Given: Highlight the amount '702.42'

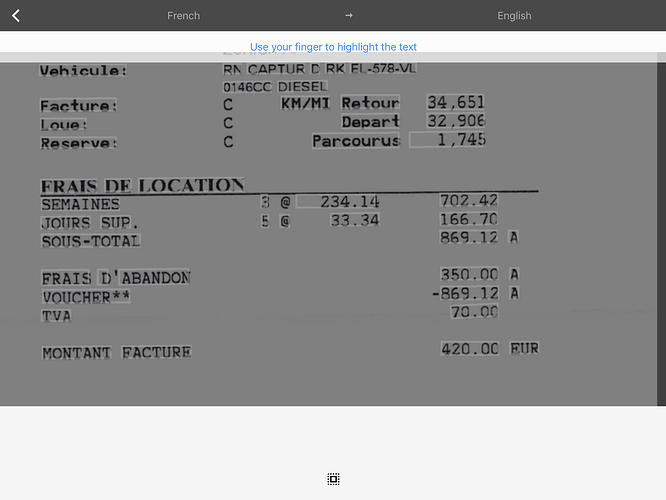Looking at the screenshot, I should [x=469, y=201].
